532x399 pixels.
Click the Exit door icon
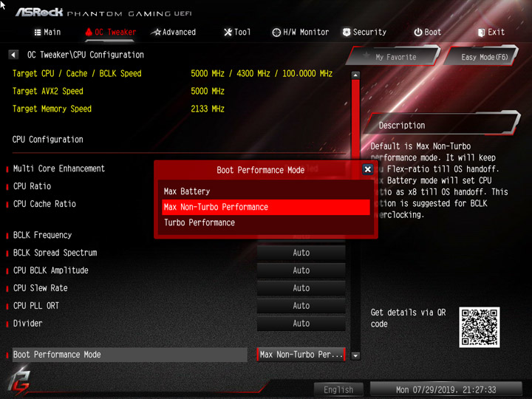(x=481, y=33)
